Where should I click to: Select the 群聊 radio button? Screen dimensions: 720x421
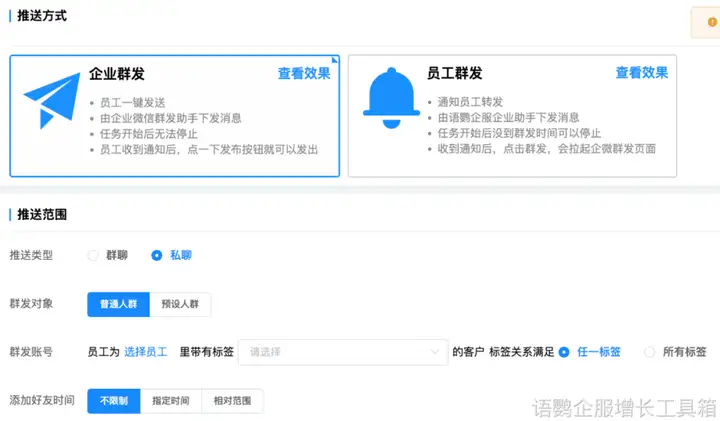point(93,255)
